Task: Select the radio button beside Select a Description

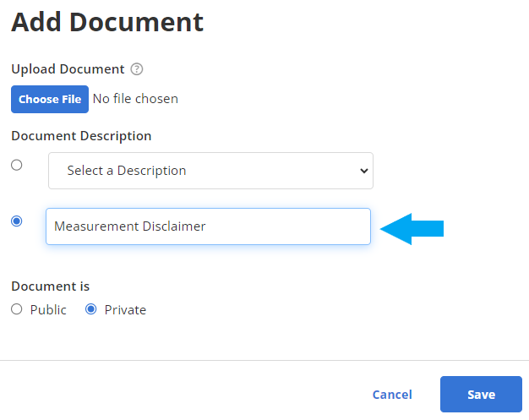Action: tap(17, 165)
